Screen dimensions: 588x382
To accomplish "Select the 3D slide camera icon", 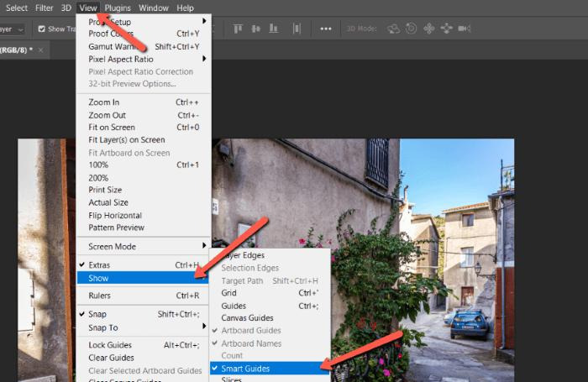I will 446,29.
